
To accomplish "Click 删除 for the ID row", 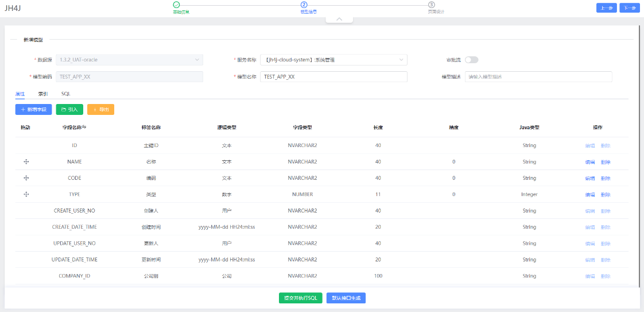I will click(606, 145).
